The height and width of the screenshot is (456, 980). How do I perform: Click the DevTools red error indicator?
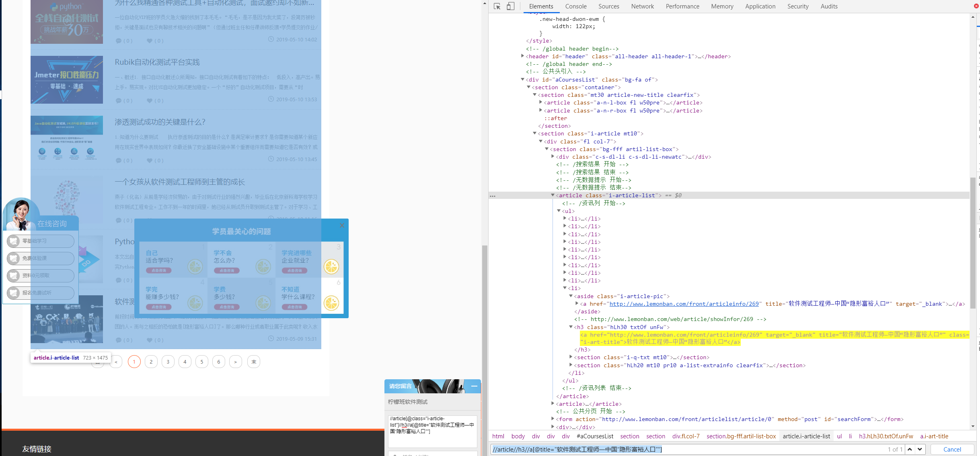(x=976, y=6)
